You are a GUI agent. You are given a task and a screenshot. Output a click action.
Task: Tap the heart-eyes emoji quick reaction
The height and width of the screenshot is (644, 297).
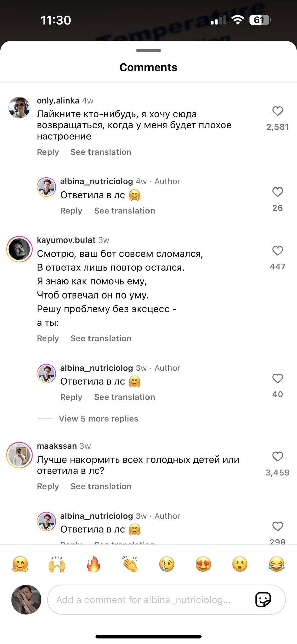tap(203, 564)
